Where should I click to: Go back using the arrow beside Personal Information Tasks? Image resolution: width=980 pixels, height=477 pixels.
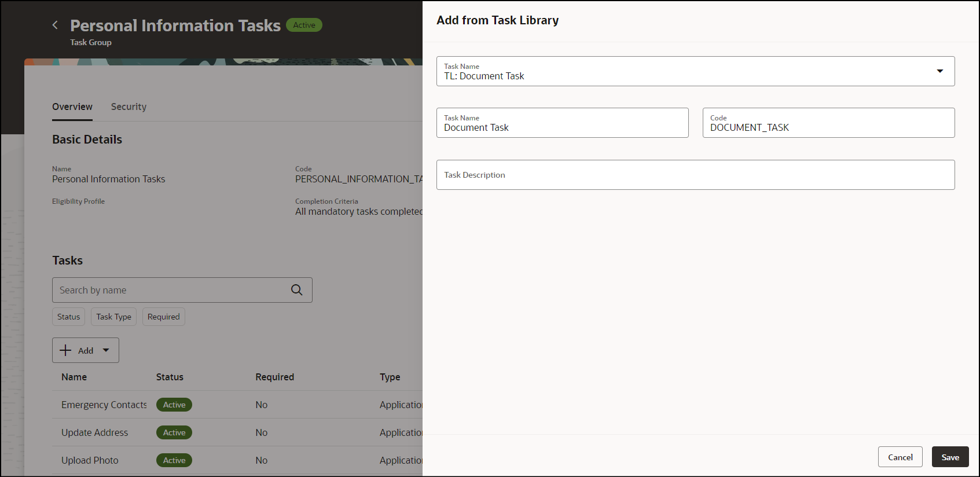[x=55, y=25]
